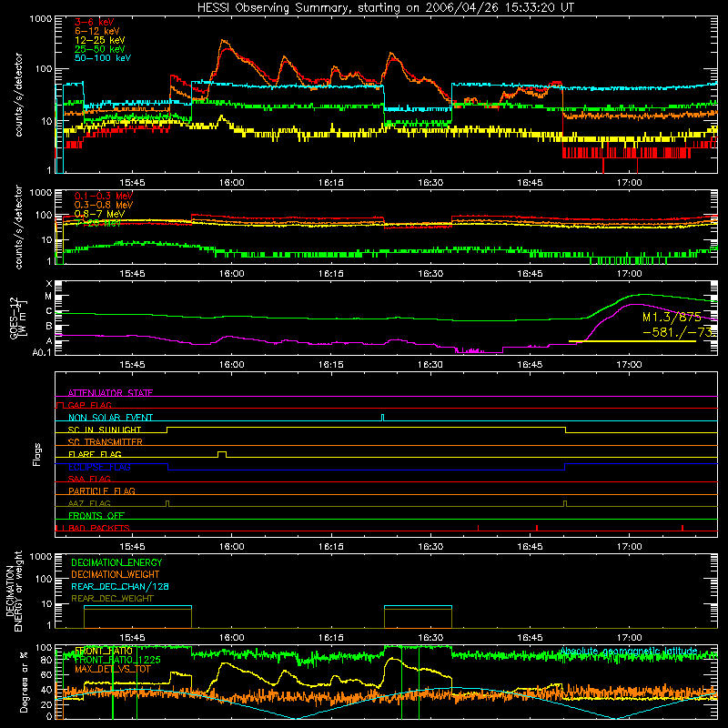728x728 pixels.
Task: Click the BAD_PACKETS flag label
Action: (x=99, y=528)
